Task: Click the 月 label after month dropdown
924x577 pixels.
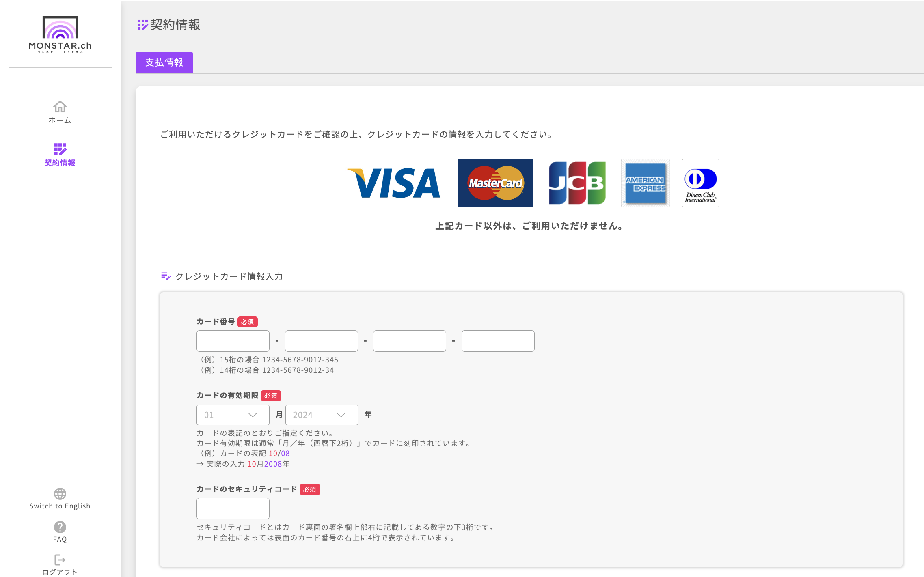Action: [x=279, y=415]
